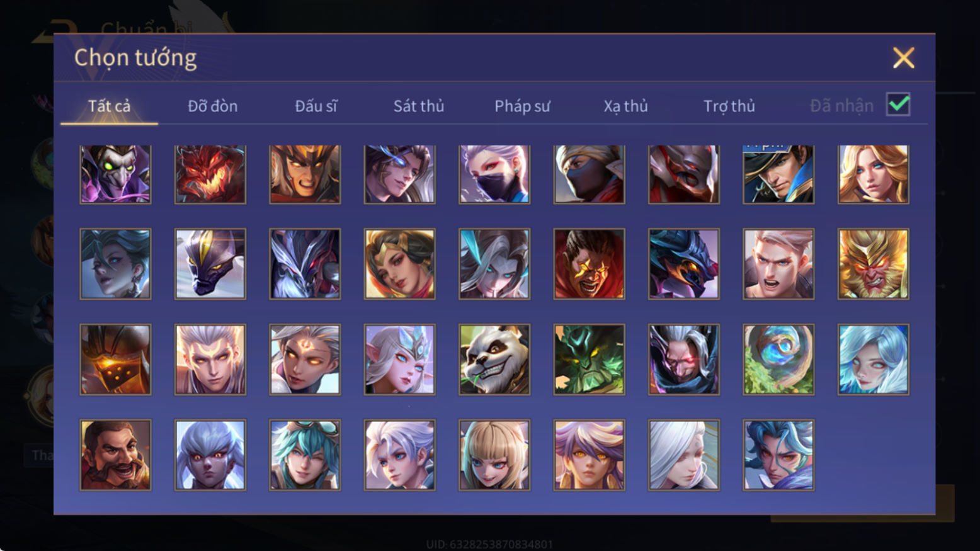This screenshot has height=551, width=980.
Task: Choose the mustached bearded man hero
Action: coord(115,455)
